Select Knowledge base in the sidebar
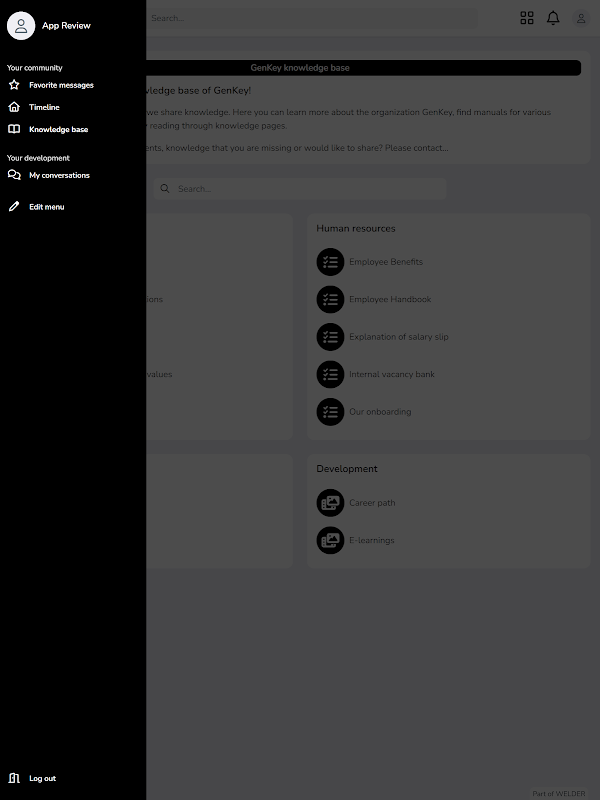 [x=59, y=130]
